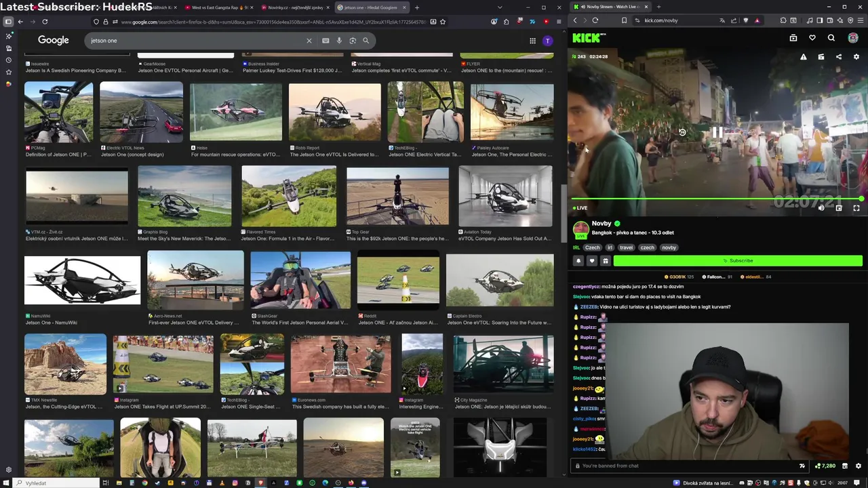Open the Kick browser hamburger menu
Screen dimensions: 868x488
pyautogui.click(x=859, y=20)
